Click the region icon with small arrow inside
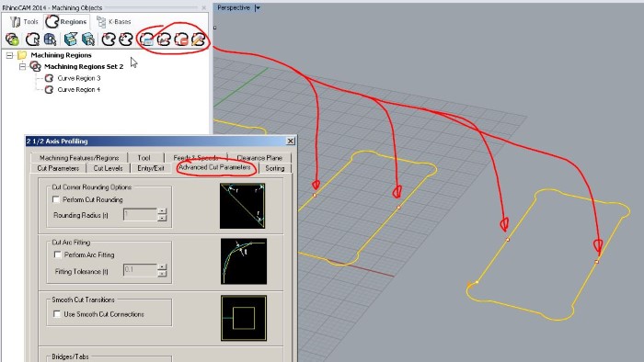 126,40
